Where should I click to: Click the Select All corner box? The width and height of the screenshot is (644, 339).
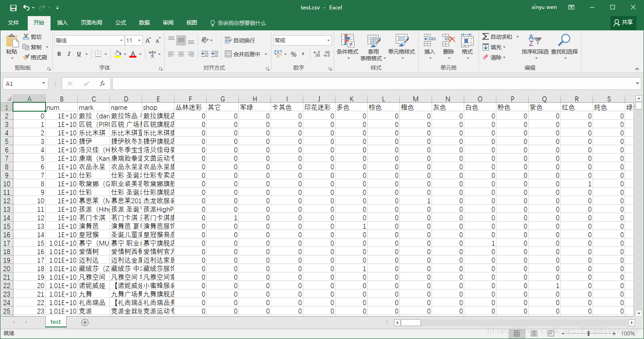point(6,98)
